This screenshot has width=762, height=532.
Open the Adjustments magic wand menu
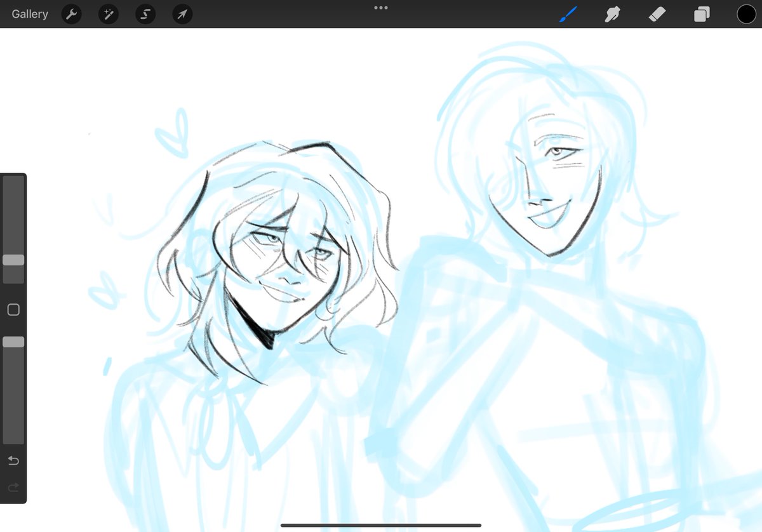point(108,13)
